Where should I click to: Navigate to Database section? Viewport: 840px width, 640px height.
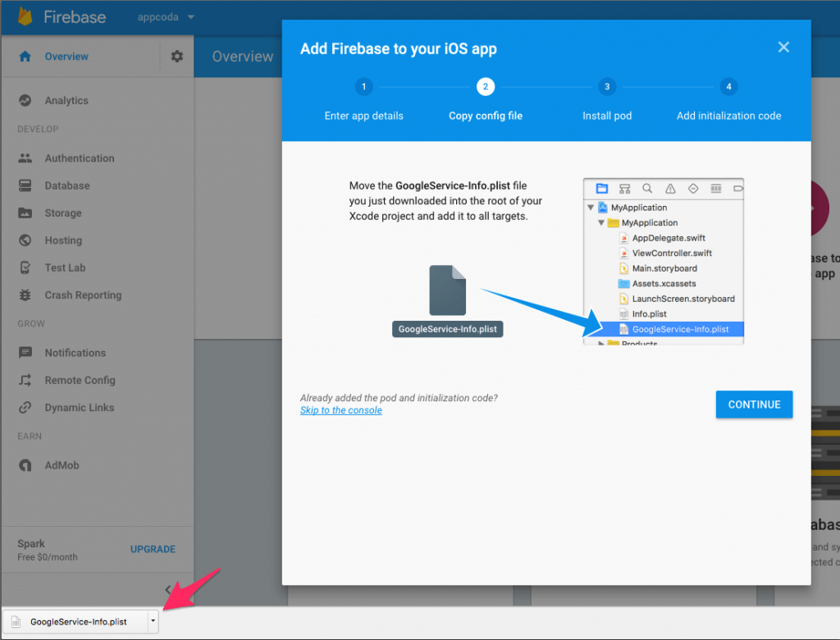[67, 185]
